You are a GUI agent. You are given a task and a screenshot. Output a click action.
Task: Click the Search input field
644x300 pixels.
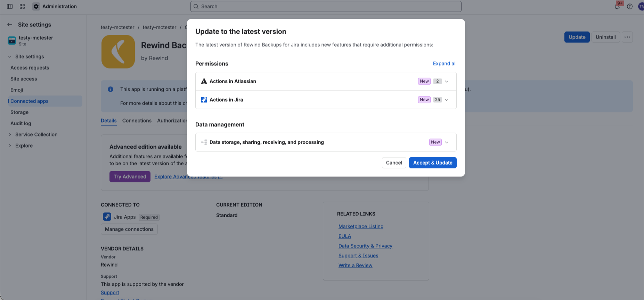click(x=326, y=6)
